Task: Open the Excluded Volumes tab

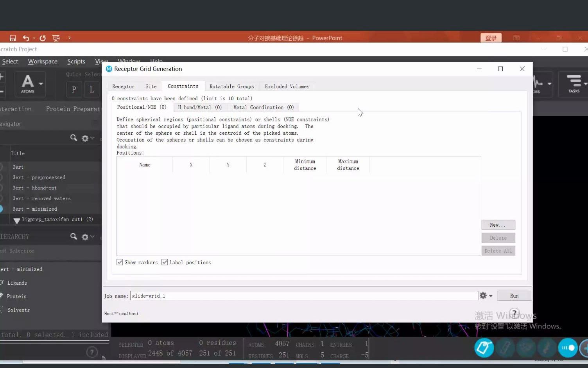Action: [x=287, y=87]
